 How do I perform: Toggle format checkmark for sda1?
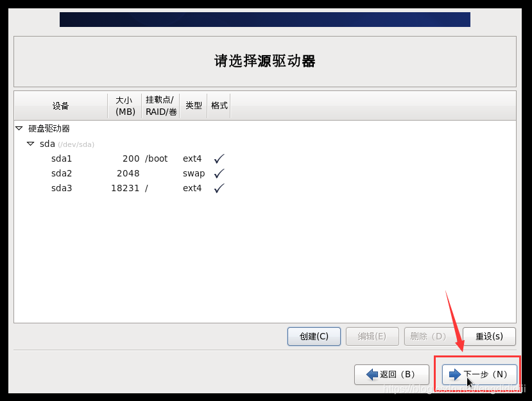pos(219,158)
